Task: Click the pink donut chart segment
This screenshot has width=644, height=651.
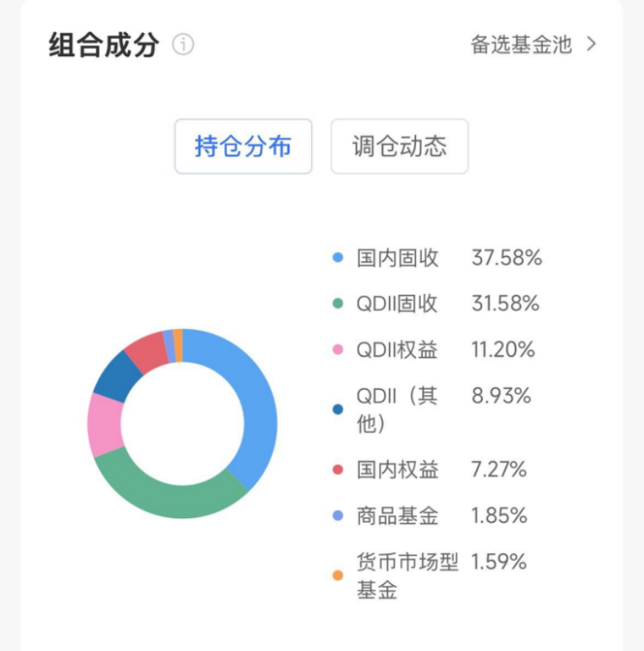Action: [x=103, y=424]
